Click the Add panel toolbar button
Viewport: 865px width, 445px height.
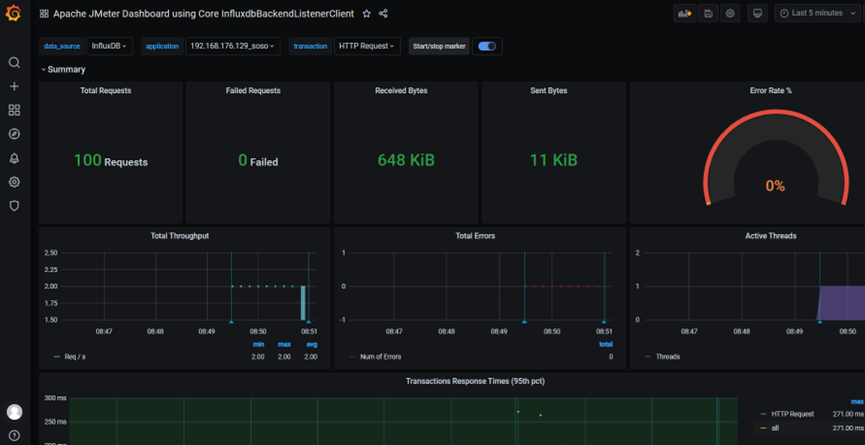click(685, 13)
